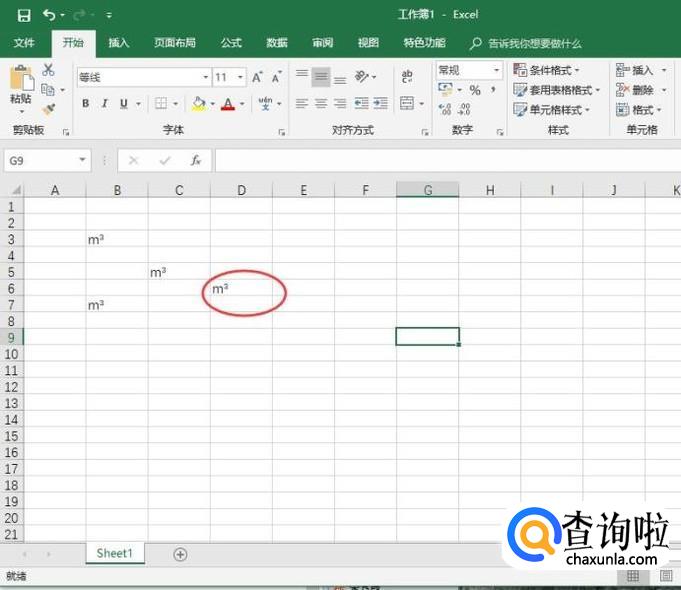Add a new sheet with plus button
Screen dimensions: 681x590
pyautogui.click(x=180, y=554)
